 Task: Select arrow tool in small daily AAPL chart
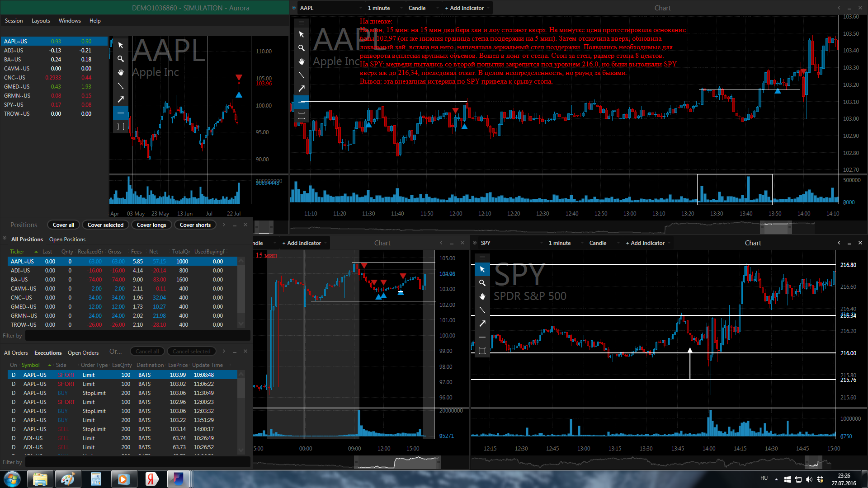pos(121,99)
